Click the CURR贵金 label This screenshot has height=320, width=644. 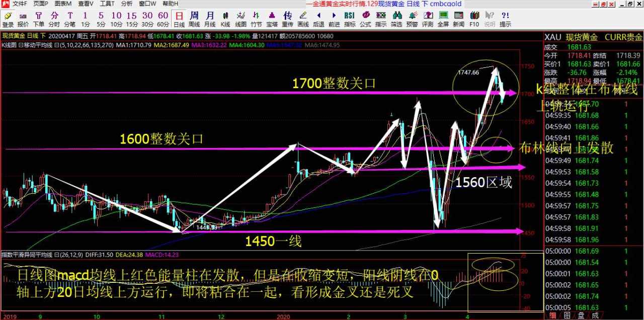click(623, 37)
